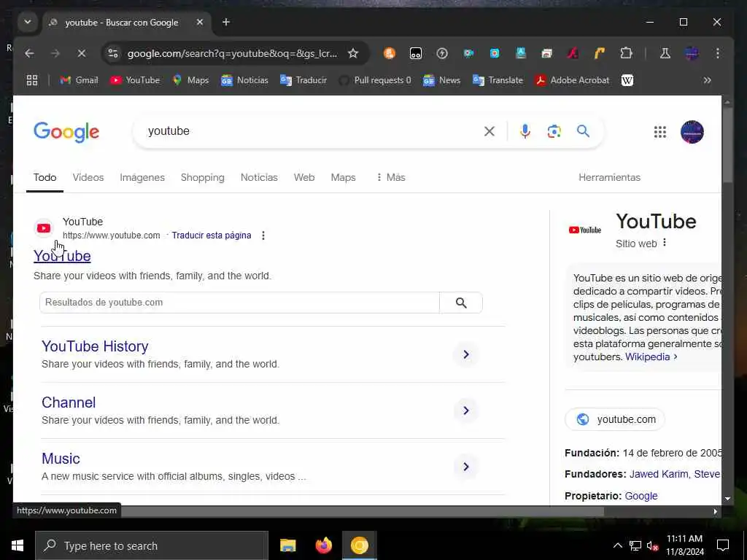Open knowledge panel Sitio web options
Viewport: 747px width, 560px height.
pos(665,243)
